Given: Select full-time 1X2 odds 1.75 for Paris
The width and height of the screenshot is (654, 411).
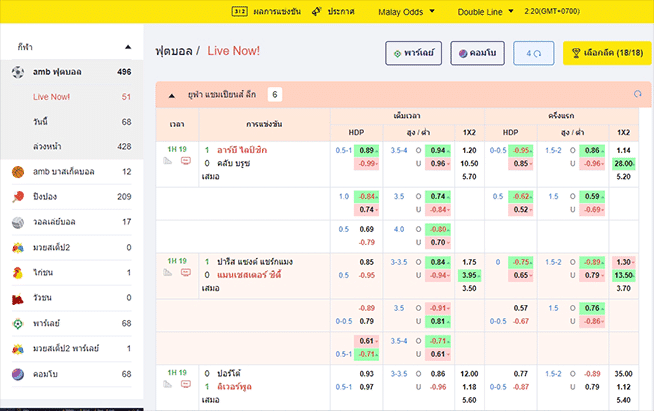Looking at the screenshot, I should tap(469, 262).
